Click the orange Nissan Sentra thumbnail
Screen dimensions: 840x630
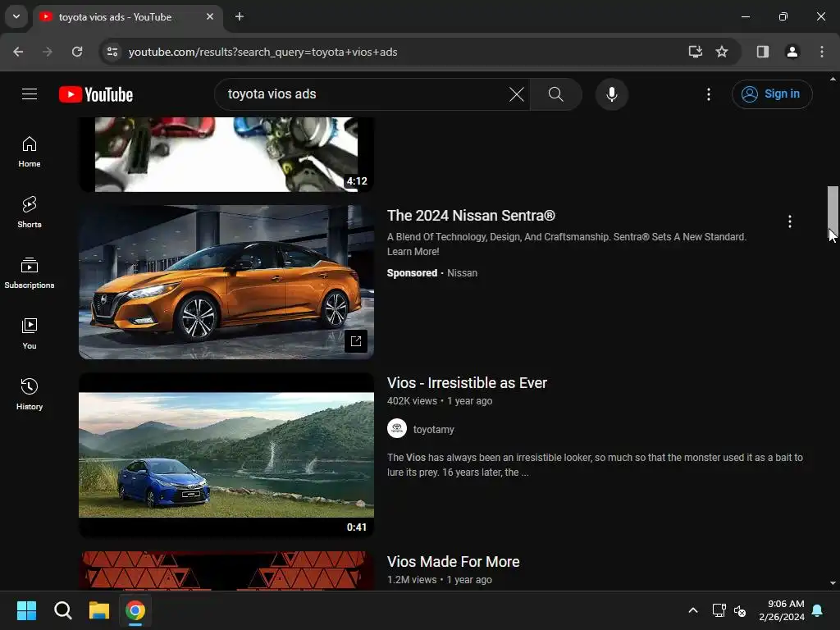click(226, 282)
